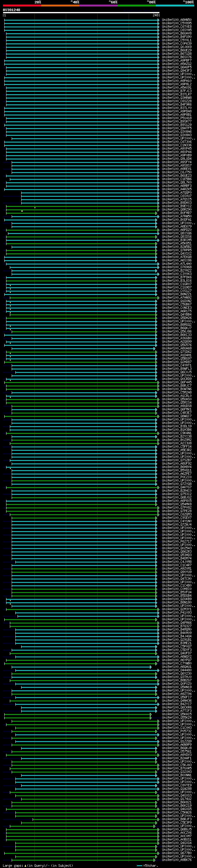Click the UniRef100_C6T306 label
The image size is (197, 868).
[x=177, y=142]
